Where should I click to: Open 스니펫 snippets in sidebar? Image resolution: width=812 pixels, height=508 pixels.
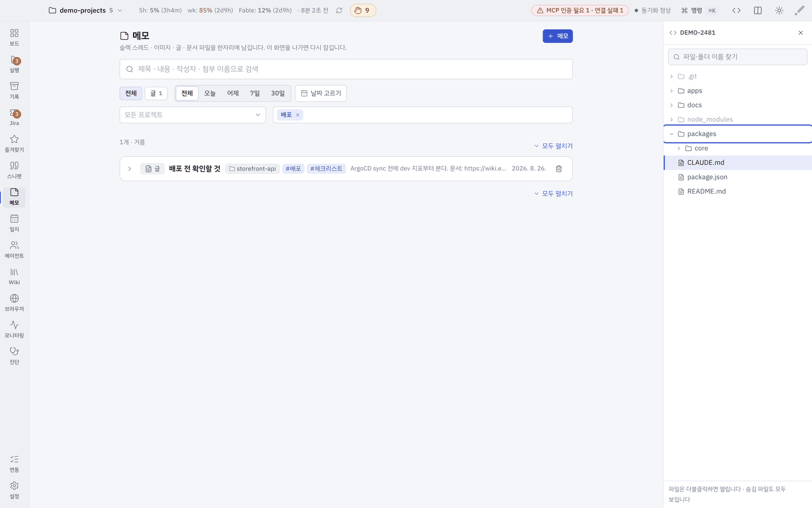[14, 170]
